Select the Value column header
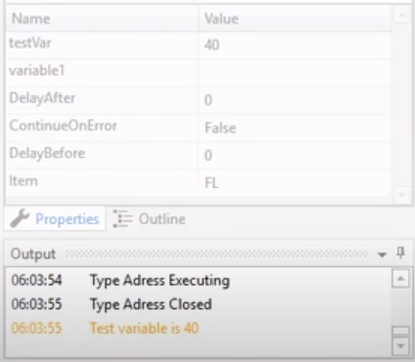Image resolution: width=415 pixels, height=362 pixels. pyautogui.click(x=295, y=19)
